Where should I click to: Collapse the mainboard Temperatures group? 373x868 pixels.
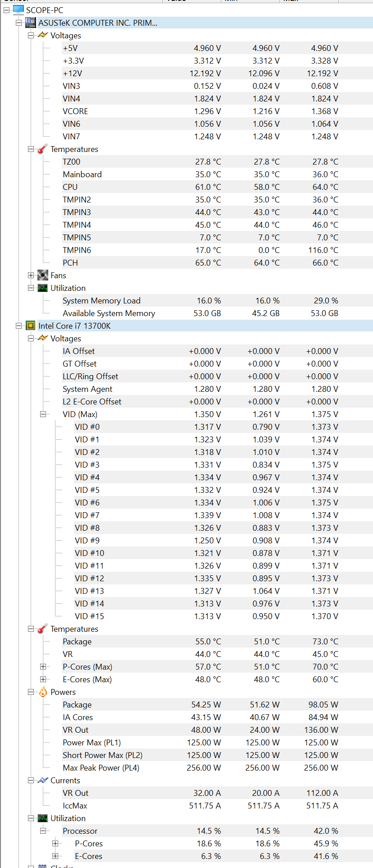coord(31,149)
